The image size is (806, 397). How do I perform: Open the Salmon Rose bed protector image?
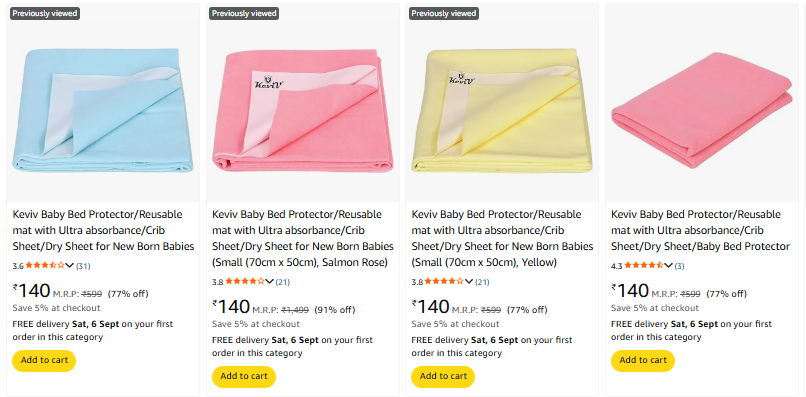pyautogui.click(x=303, y=110)
